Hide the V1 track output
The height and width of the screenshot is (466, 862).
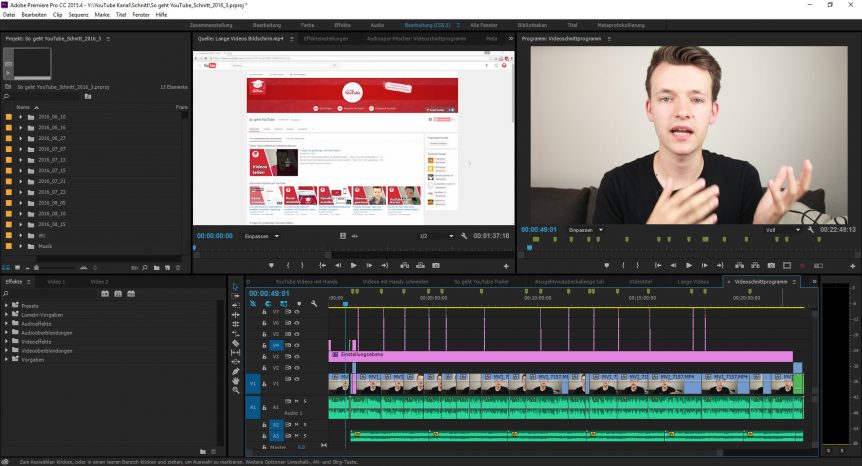pos(297,379)
